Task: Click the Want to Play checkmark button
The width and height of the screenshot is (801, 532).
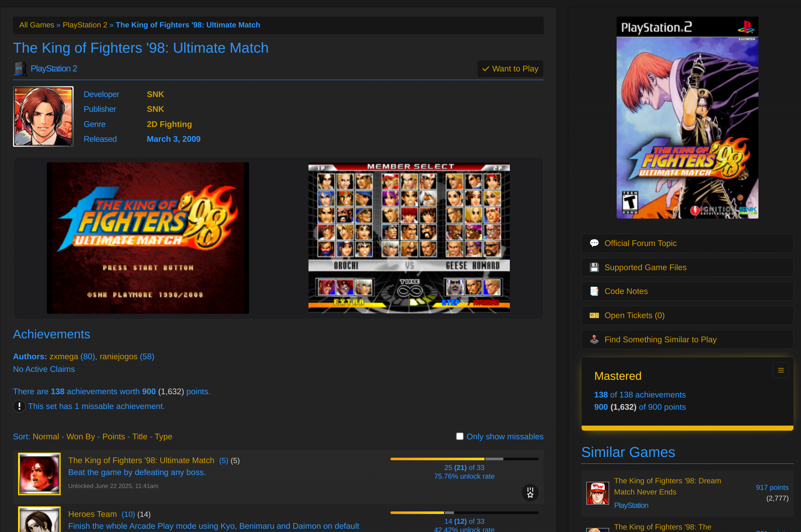Action: click(510, 69)
